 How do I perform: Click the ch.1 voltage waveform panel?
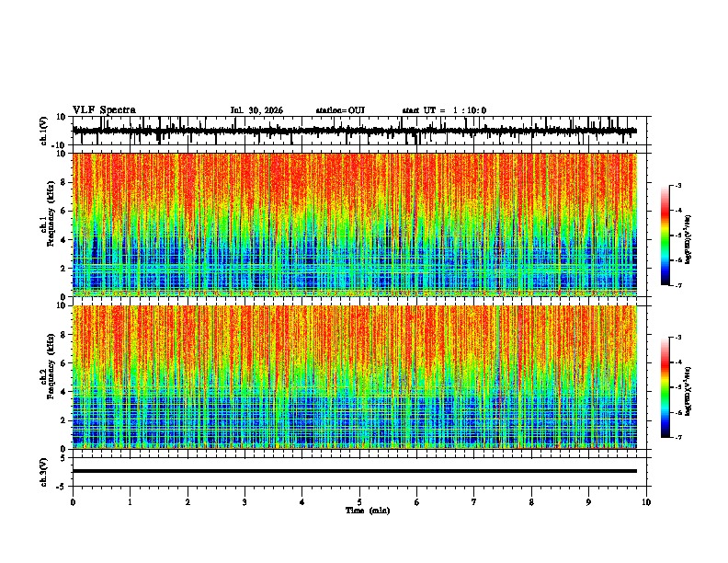pyautogui.click(x=361, y=131)
